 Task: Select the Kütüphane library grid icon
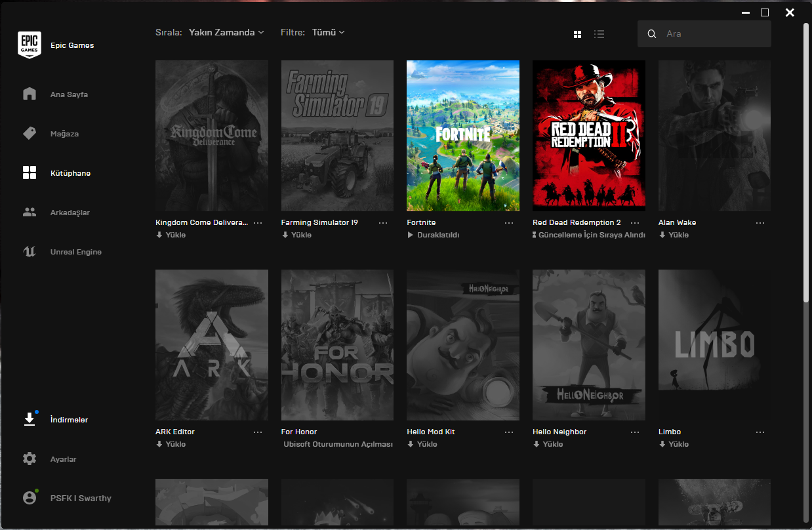coord(30,173)
